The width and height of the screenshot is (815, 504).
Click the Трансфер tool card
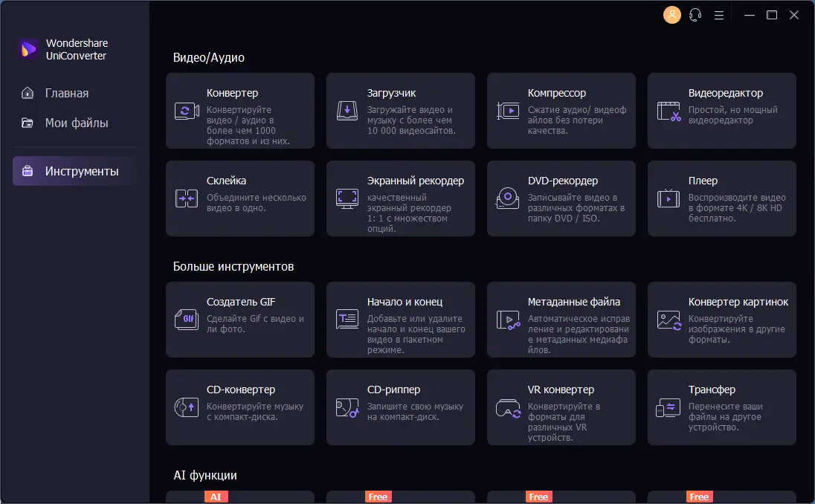click(721, 407)
